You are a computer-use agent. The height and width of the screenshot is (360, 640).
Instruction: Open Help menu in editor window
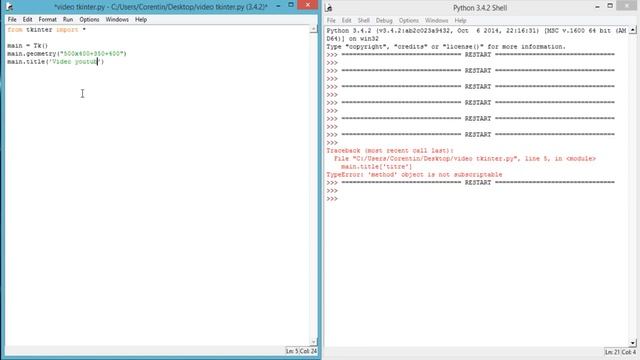[141, 20]
